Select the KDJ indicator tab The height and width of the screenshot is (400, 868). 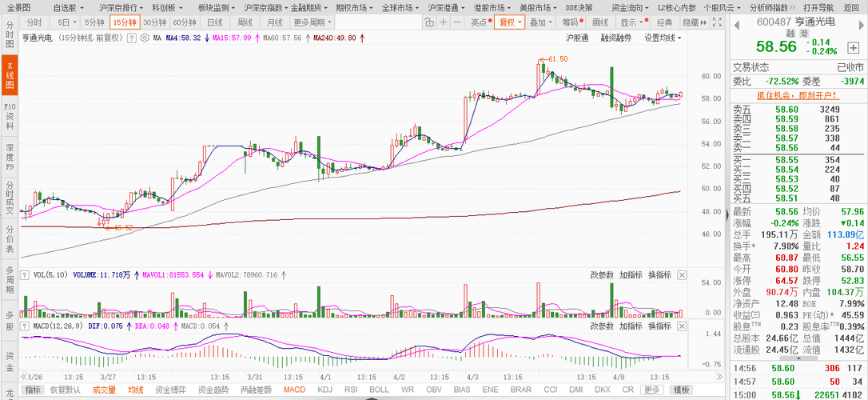pyautogui.click(x=325, y=390)
